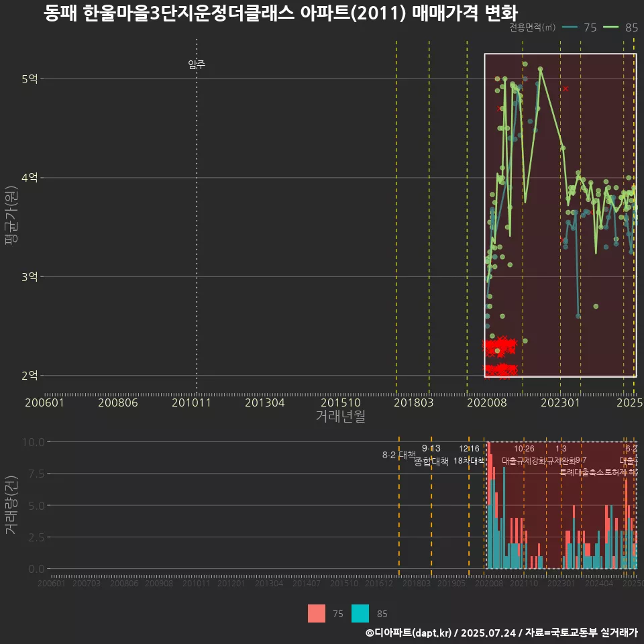Click the chart title about 매매가격 변화

[280, 13]
